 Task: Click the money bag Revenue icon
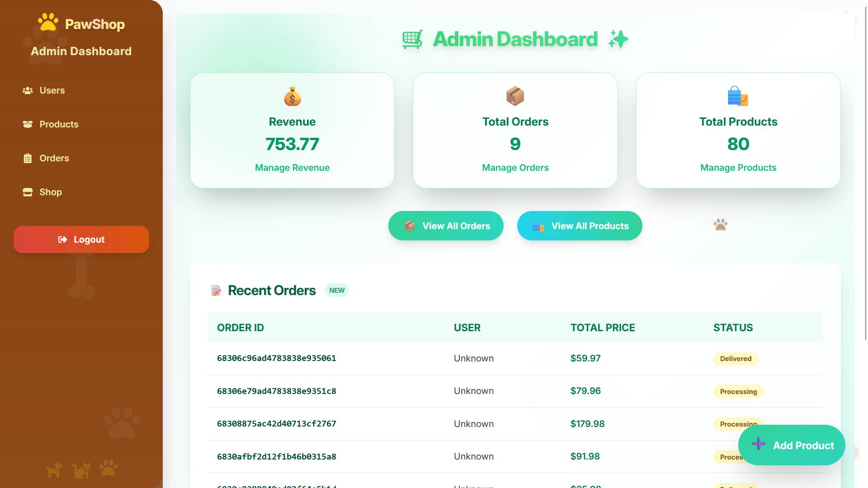pyautogui.click(x=292, y=96)
